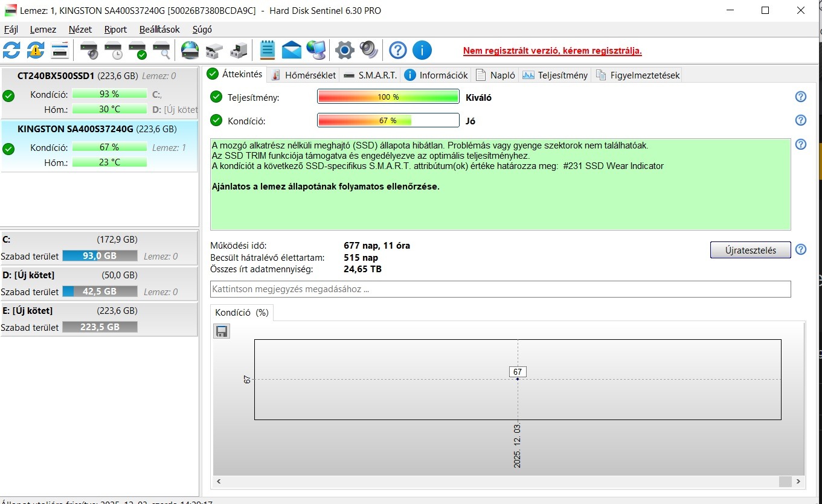Screen dimensions: 822x504
Task: Click the disk with speaker test icon
Action: 89,50
